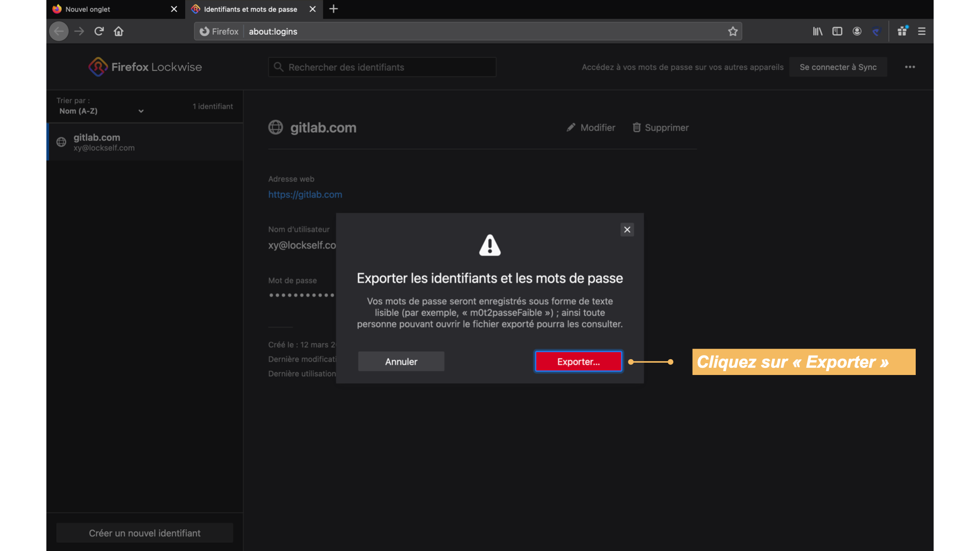The width and height of the screenshot is (980, 551).
Task: Click the red Exporter... button
Action: [x=578, y=361]
